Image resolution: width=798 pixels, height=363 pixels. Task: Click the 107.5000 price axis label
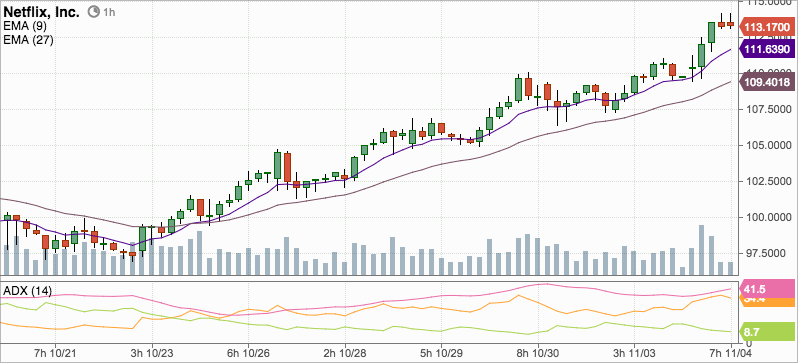(768, 110)
